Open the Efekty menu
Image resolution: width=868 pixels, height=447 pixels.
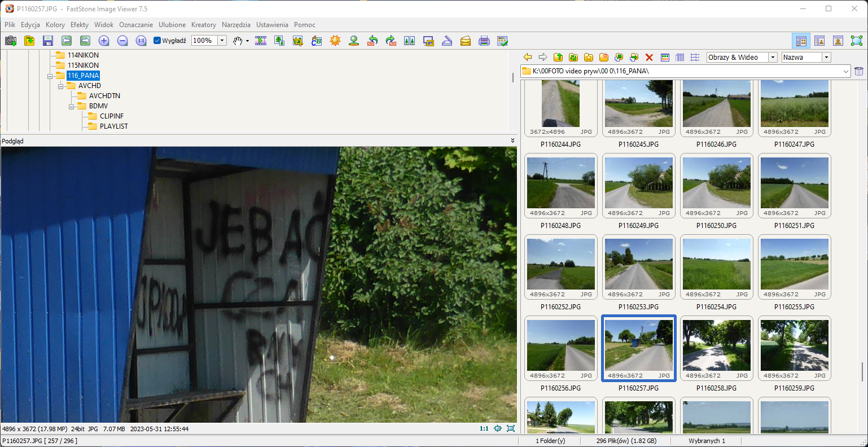click(79, 25)
